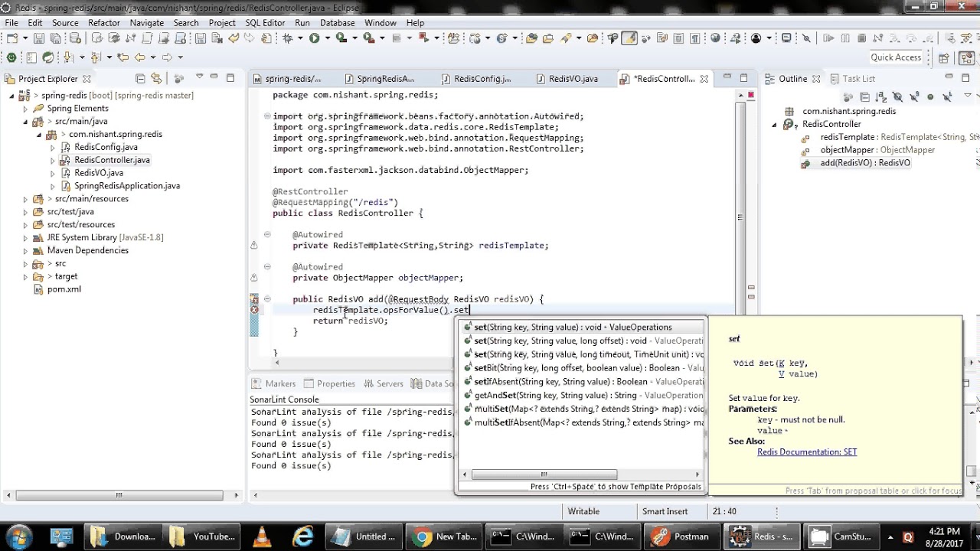Click the Back navigation arrow
The height and width of the screenshot is (551, 980).
click(140, 57)
